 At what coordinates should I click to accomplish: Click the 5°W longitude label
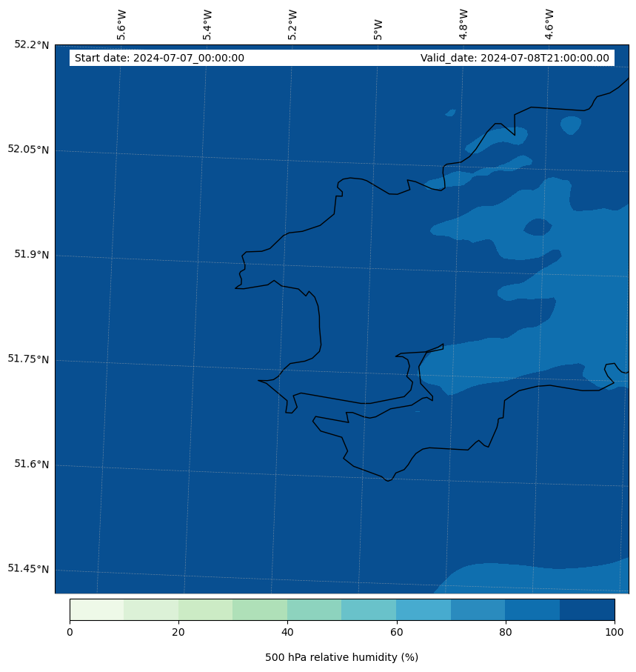click(x=378, y=30)
